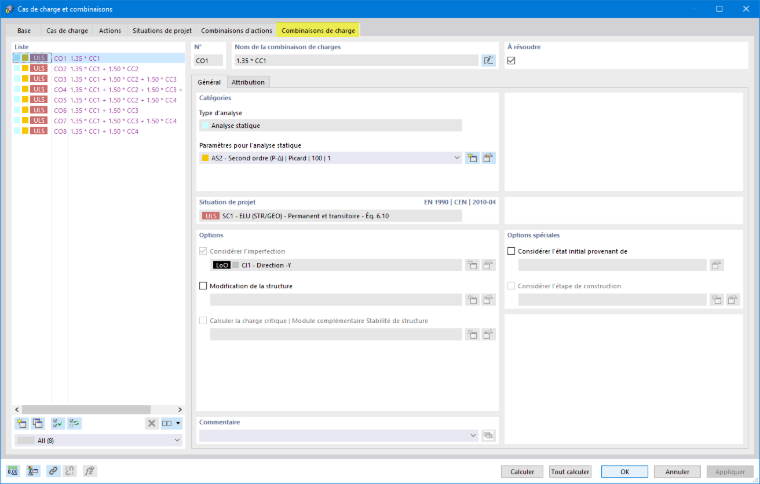Select row CO7 in the list
Image resolution: width=760 pixels, height=484 pixels.
click(98, 121)
